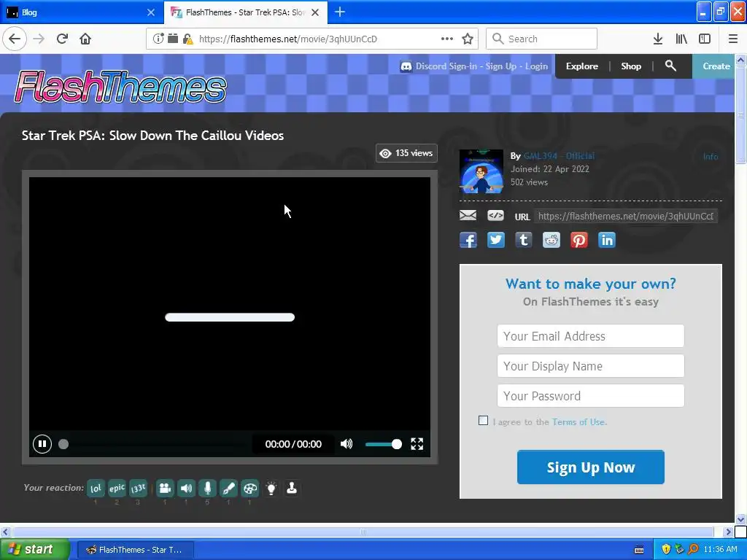Open page actions three-dot menu

point(447,39)
